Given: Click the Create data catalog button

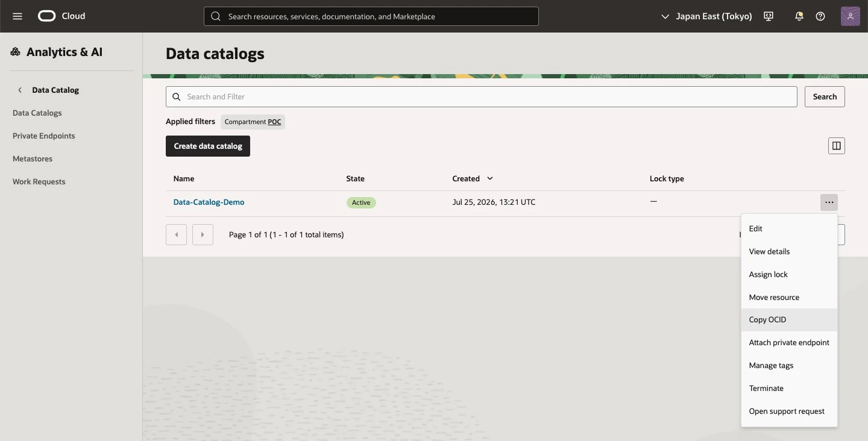Looking at the screenshot, I should tap(208, 146).
